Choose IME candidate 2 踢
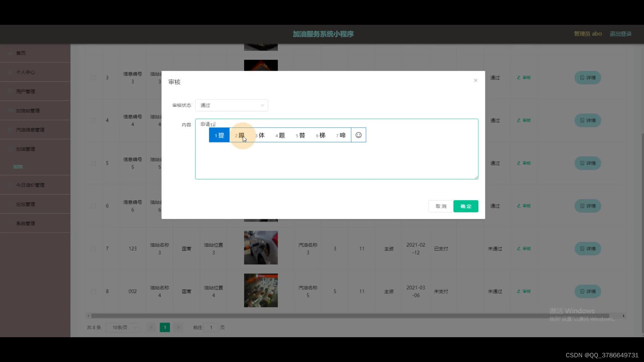The width and height of the screenshot is (644, 362). 240,135
